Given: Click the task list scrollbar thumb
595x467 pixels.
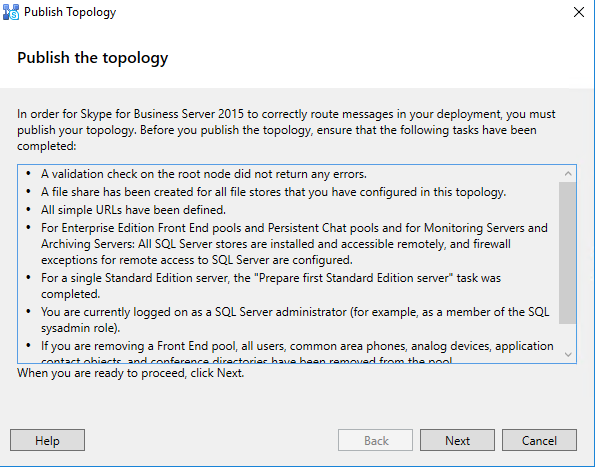Looking at the screenshot, I should pos(568,253).
